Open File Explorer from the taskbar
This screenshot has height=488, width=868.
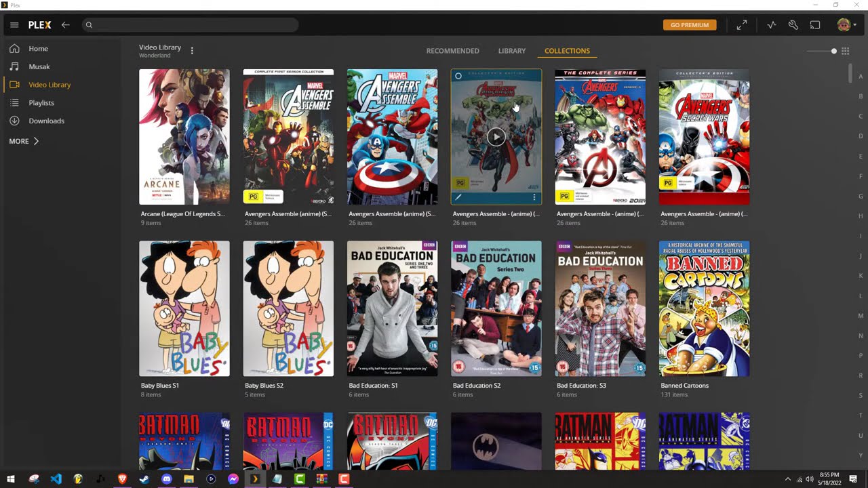[189, 479]
